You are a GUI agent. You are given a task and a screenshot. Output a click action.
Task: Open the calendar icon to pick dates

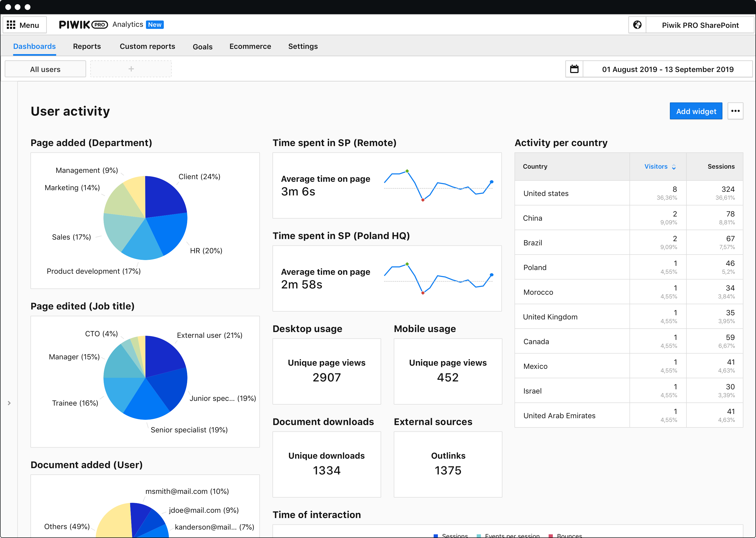(x=574, y=69)
